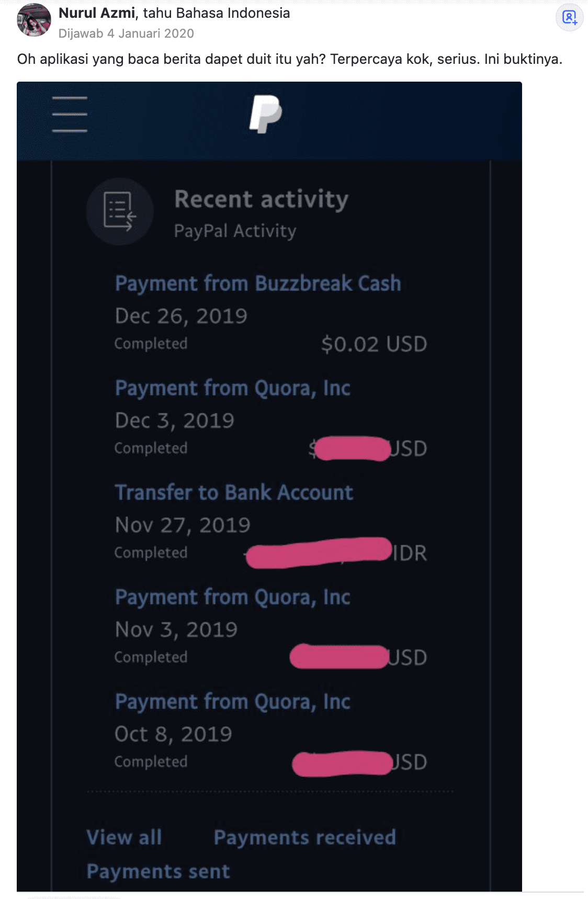The height and width of the screenshot is (899, 588).
Task: Click the PayPal logo icon
Action: click(x=266, y=114)
